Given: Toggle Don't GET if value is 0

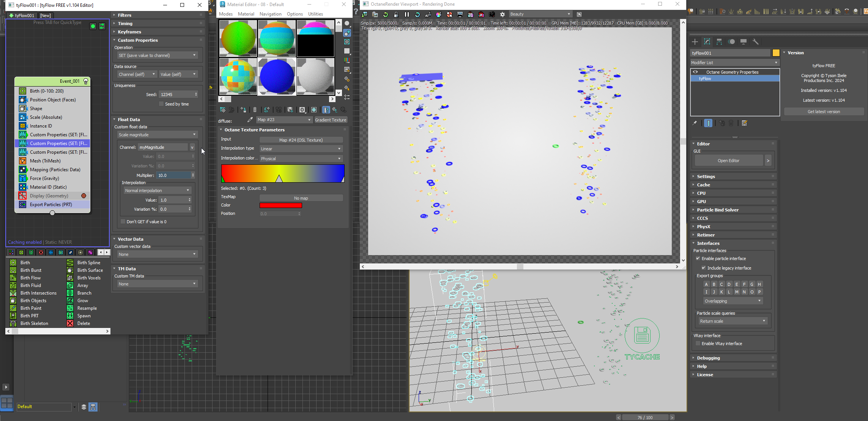Looking at the screenshot, I should click(123, 222).
